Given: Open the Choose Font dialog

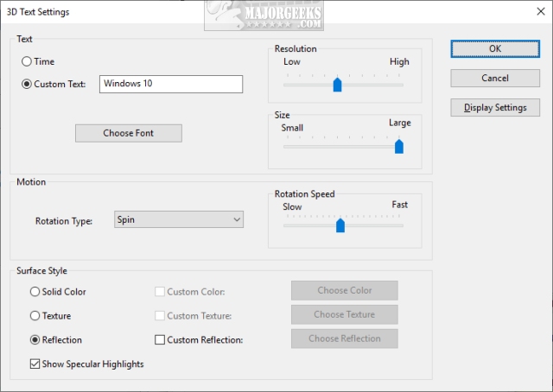Looking at the screenshot, I should click(129, 133).
